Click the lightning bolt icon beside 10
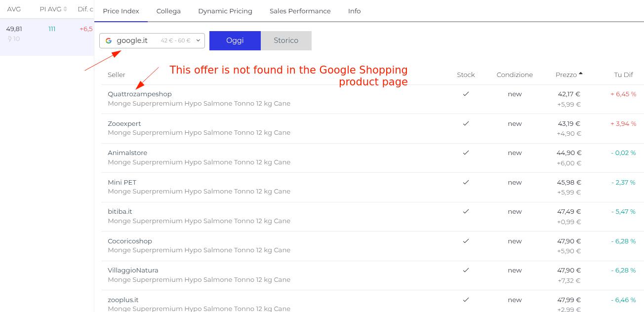Viewport: 644px width, 312px height. pos(9,39)
